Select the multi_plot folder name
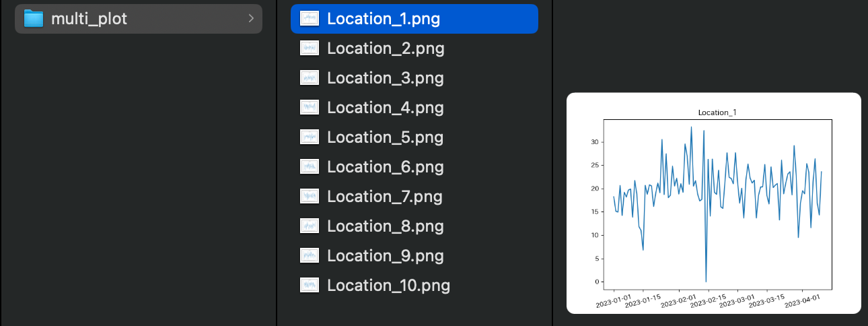868x326 pixels. (89, 19)
